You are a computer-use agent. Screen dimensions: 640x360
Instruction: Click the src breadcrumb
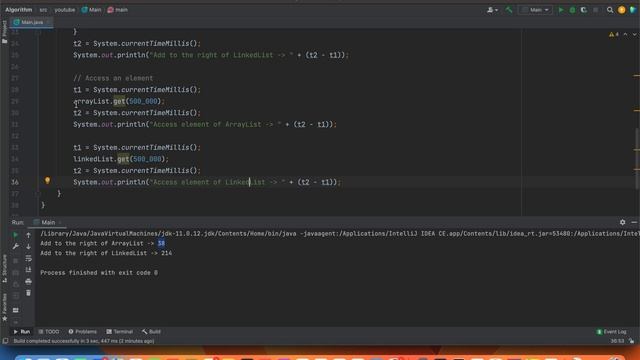point(43,10)
